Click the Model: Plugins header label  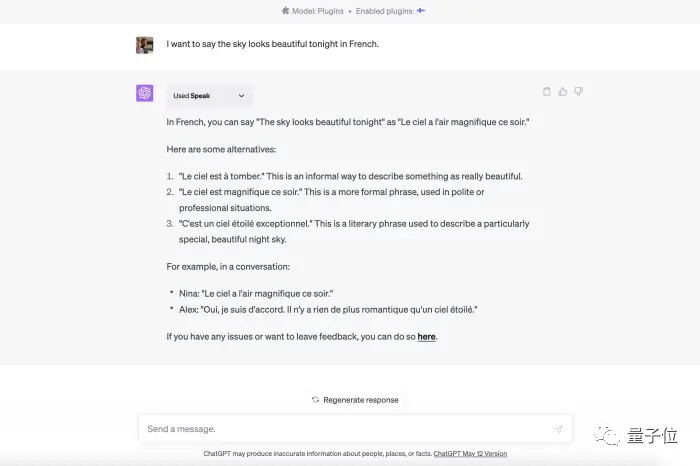pyautogui.click(x=318, y=11)
